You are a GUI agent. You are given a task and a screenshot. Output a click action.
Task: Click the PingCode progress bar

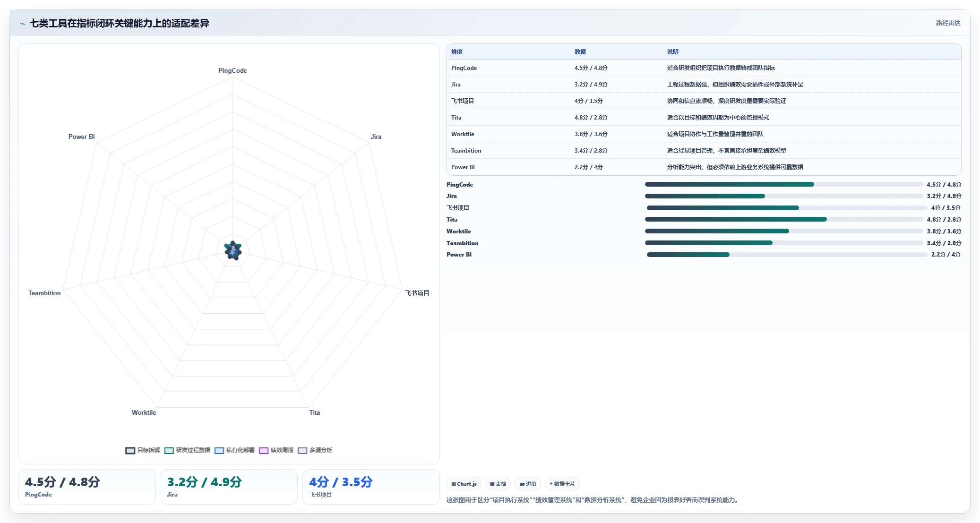click(x=783, y=184)
